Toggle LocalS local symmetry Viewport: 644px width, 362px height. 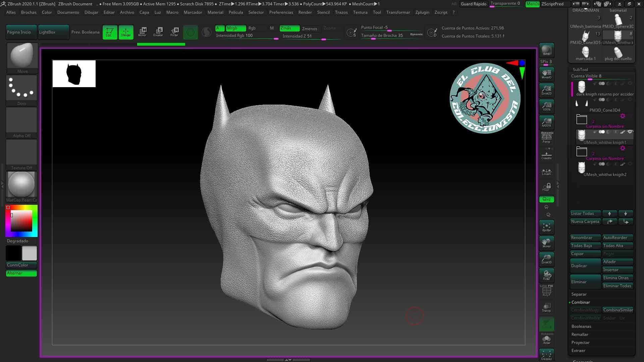pos(546,172)
